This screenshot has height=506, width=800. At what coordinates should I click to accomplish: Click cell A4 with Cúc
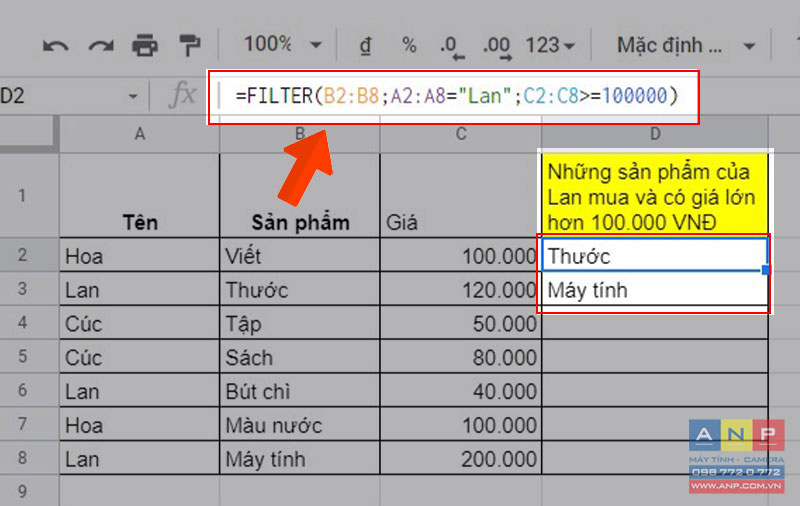point(140,322)
